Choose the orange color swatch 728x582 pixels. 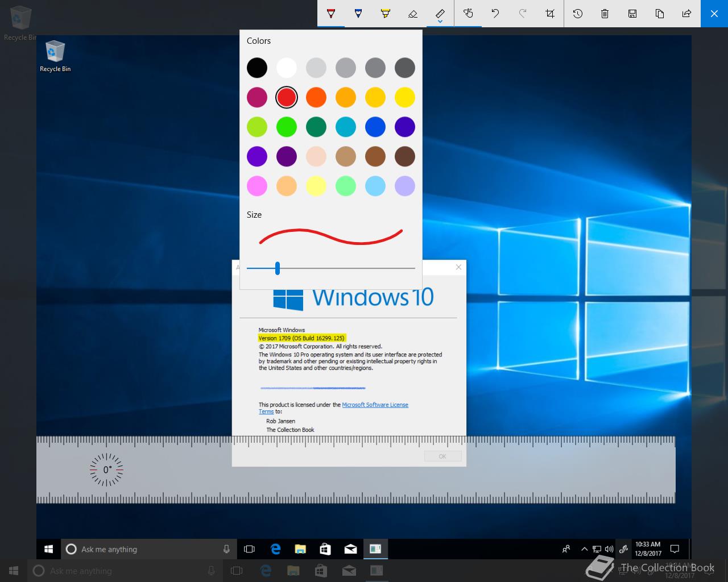(x=316, y=97)
